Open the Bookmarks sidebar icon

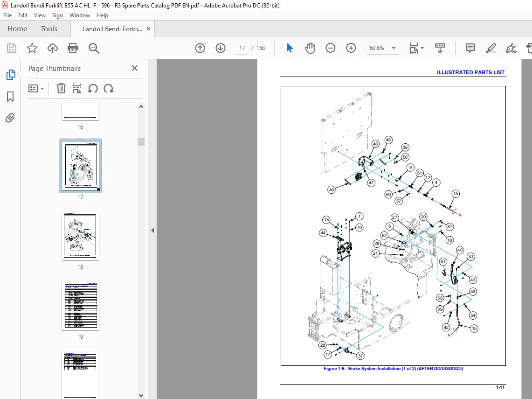point(10,97)
